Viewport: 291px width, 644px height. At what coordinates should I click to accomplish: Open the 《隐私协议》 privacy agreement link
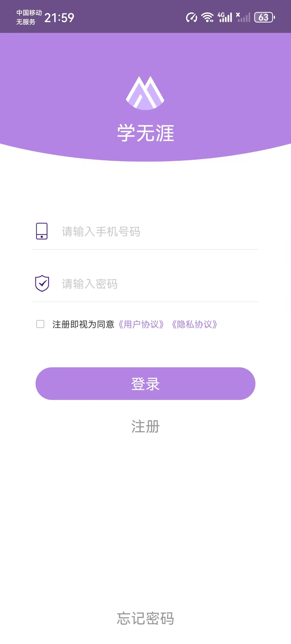[194, 324]
